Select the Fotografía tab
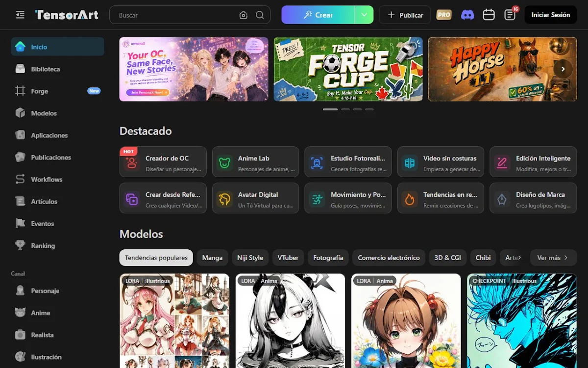The height and width of the screenshot is (368, 588). point(328,258)
